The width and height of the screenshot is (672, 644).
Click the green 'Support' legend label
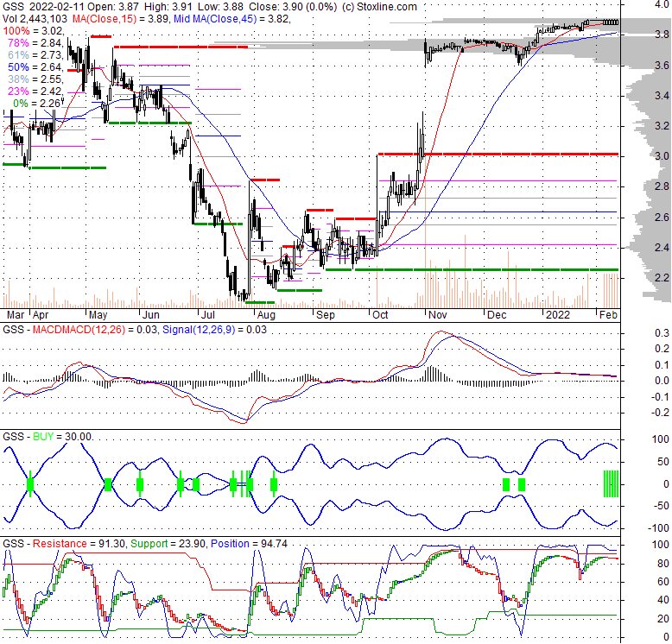(149, 544)
